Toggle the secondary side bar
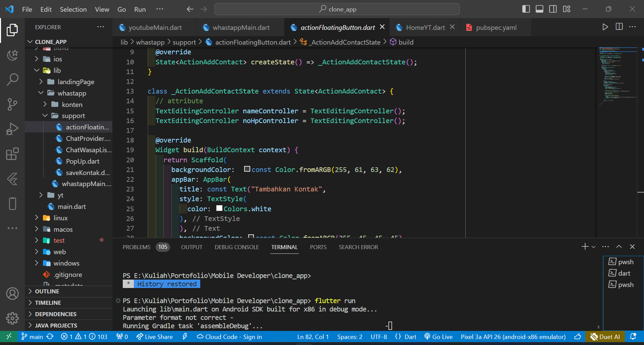 (x=553, y=9)
